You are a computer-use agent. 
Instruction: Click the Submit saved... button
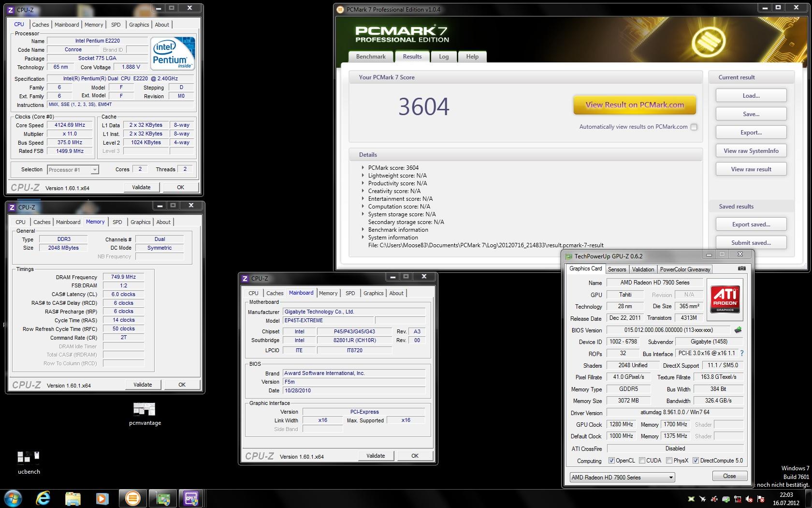pyautogui.click(x=751, y=243)
